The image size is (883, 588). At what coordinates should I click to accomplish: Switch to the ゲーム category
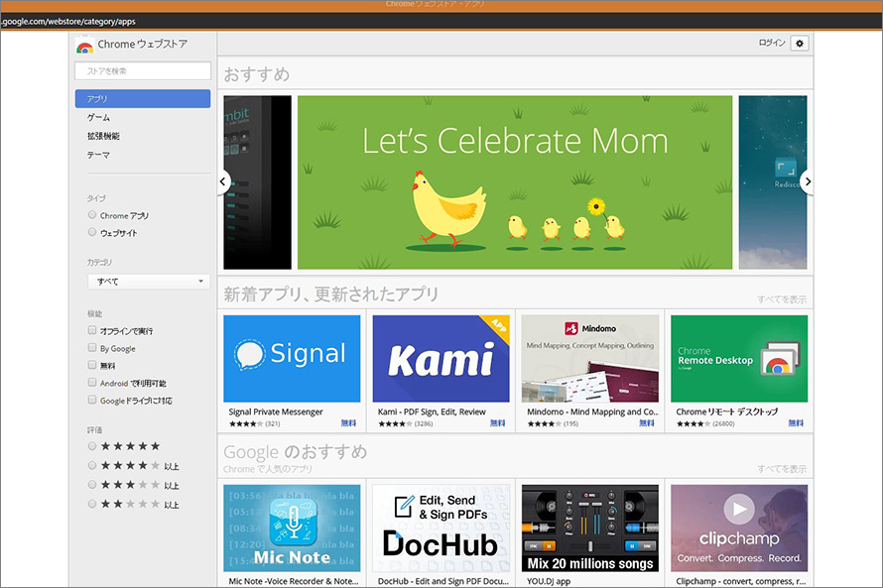coord(98,117)
